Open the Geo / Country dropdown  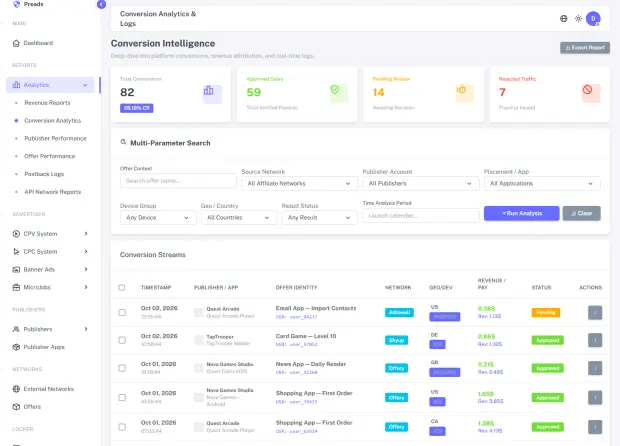(239, 217)
